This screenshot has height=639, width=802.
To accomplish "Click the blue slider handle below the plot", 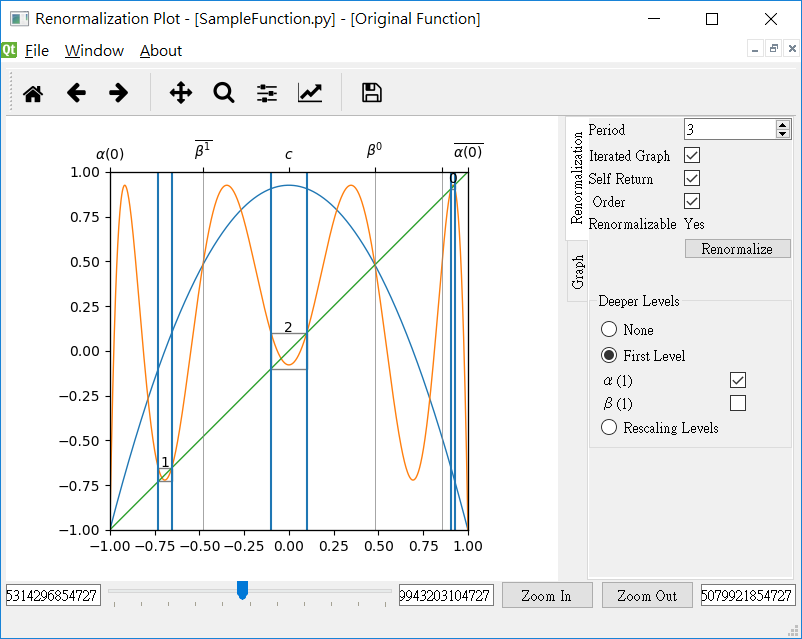I will [x=242, y=590].
